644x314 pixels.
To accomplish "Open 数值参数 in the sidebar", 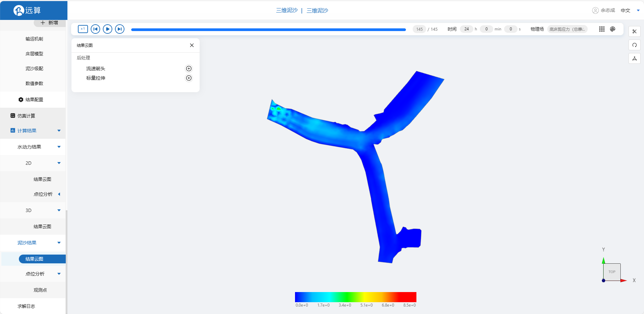I will 34,83.
